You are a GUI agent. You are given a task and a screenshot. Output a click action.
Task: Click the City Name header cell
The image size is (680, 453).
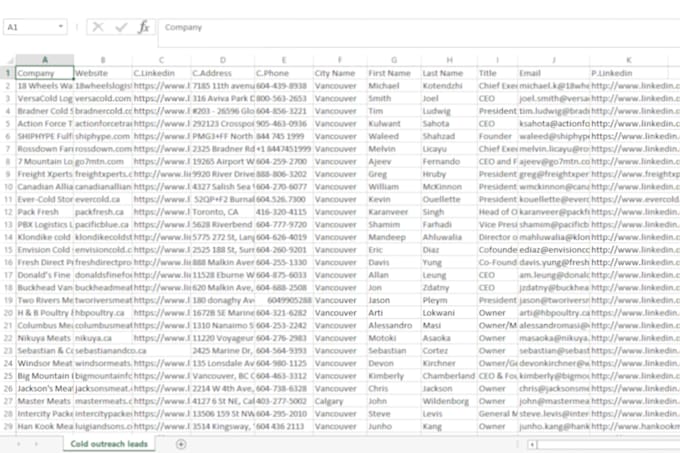click(x=340, y=73)
